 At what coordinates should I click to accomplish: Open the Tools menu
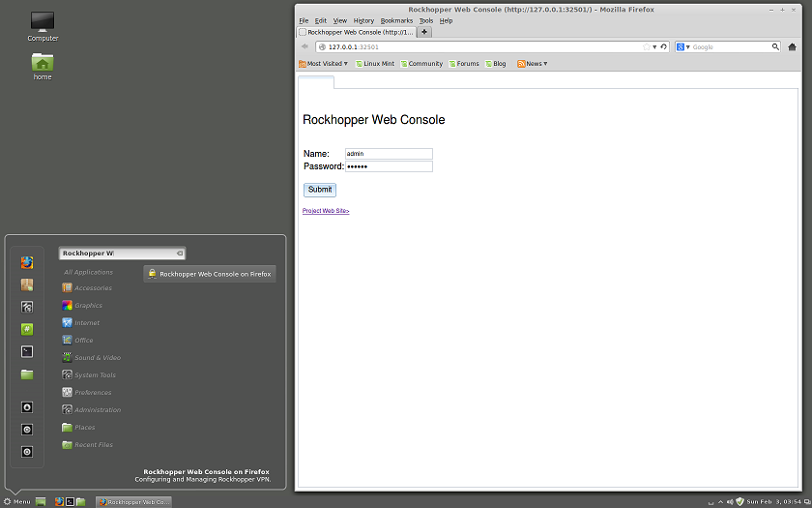point(425,20)
